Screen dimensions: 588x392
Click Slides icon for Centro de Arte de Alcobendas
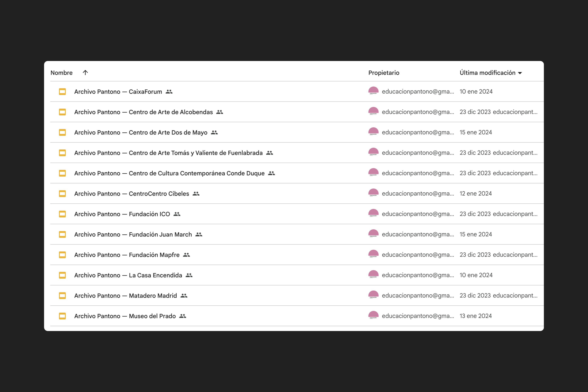(62, 112)
